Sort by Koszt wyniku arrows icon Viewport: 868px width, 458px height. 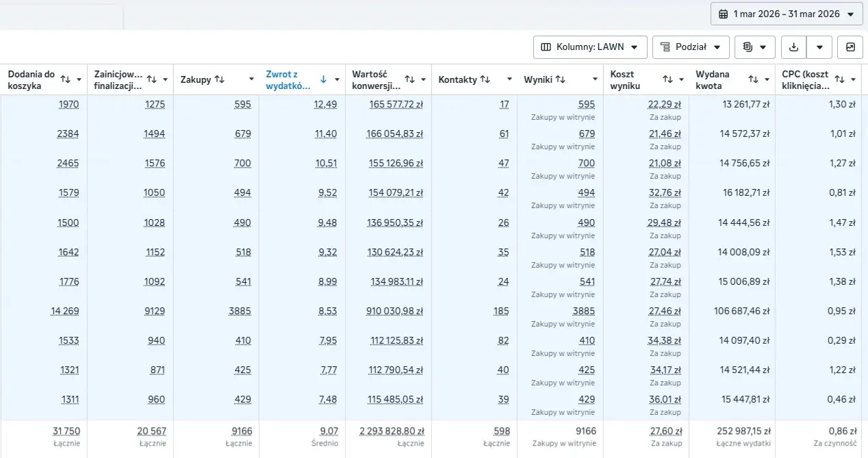(667, 79)
